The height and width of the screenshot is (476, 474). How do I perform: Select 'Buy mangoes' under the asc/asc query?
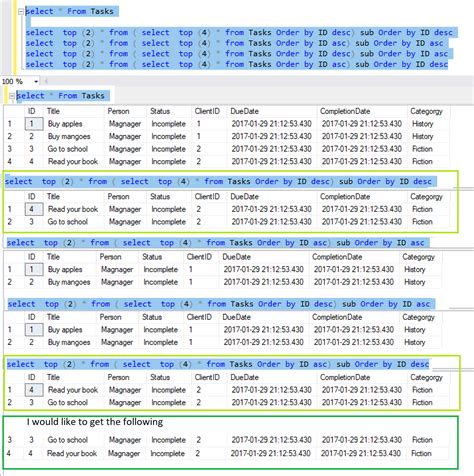69,282
